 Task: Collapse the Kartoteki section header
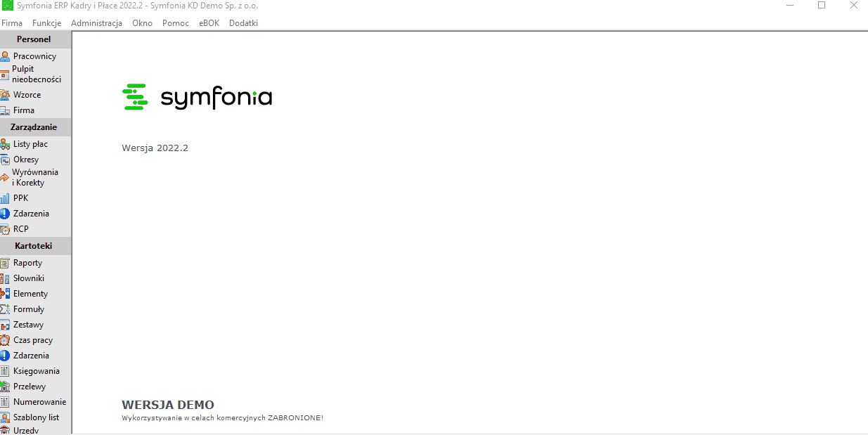(35, 246)
